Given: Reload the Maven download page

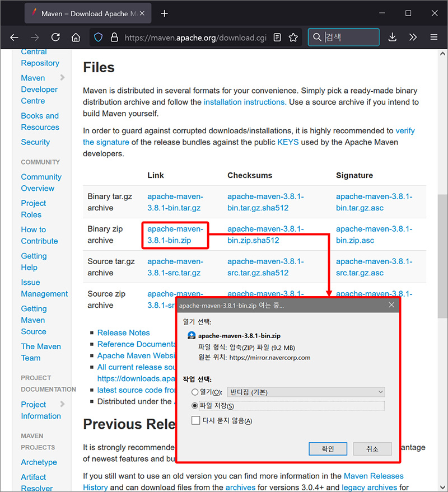Looking at the screenshot, I should (55, 38).
